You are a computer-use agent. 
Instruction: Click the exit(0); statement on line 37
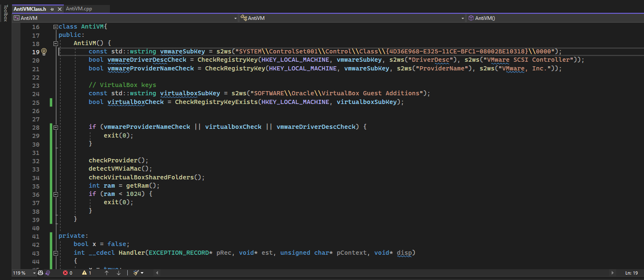[x=119, y=202]
